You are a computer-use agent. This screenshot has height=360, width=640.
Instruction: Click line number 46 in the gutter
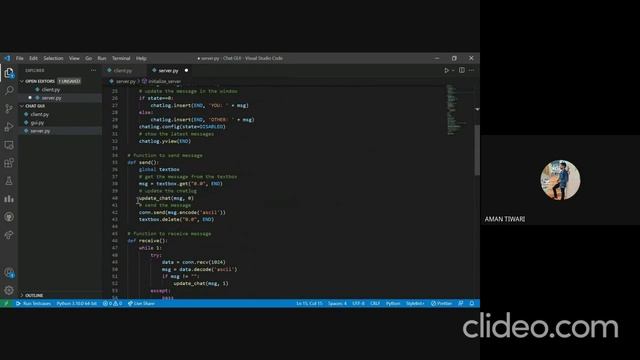point(115,241)
